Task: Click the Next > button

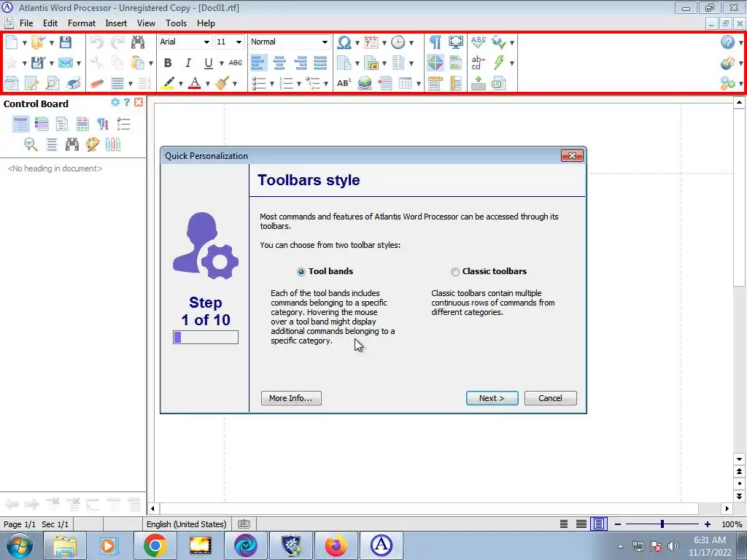Action: (x=492, y=398)
